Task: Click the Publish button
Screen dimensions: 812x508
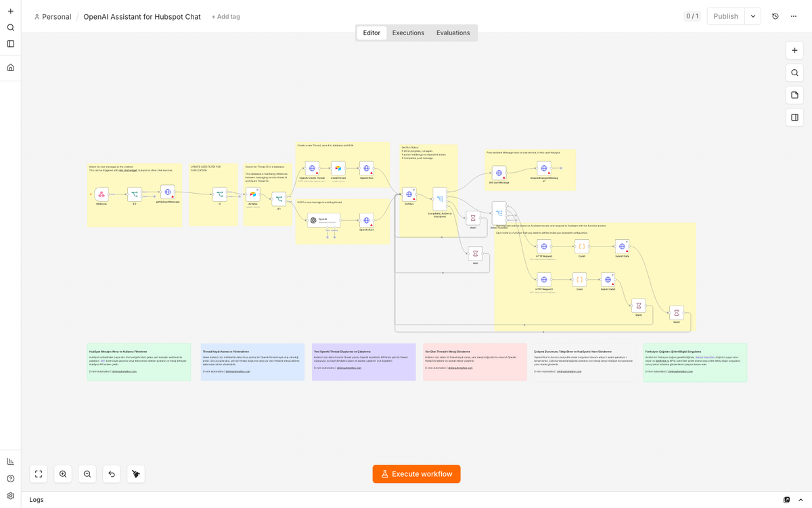Action: [725, 16]
